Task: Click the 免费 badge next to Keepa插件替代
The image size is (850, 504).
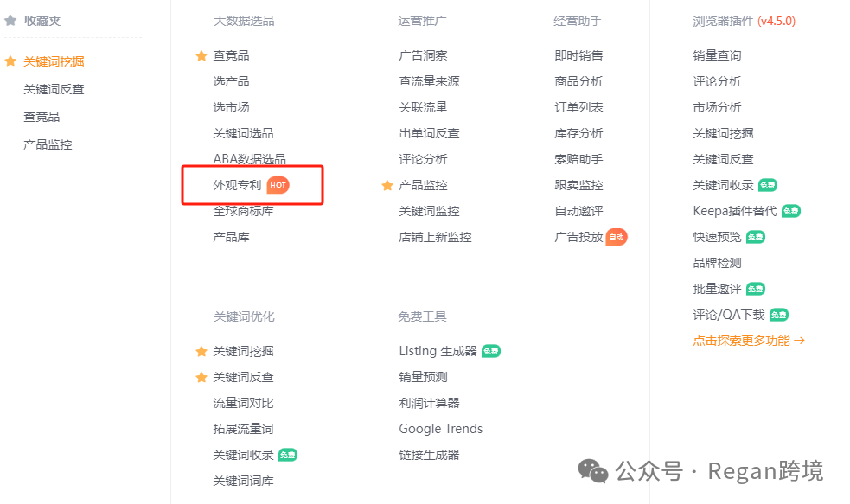Action: click(x=793, y=210)
